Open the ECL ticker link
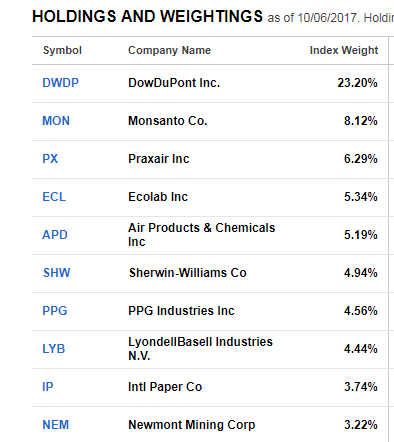This screenshot has height=442, width=394. (54, 197)
